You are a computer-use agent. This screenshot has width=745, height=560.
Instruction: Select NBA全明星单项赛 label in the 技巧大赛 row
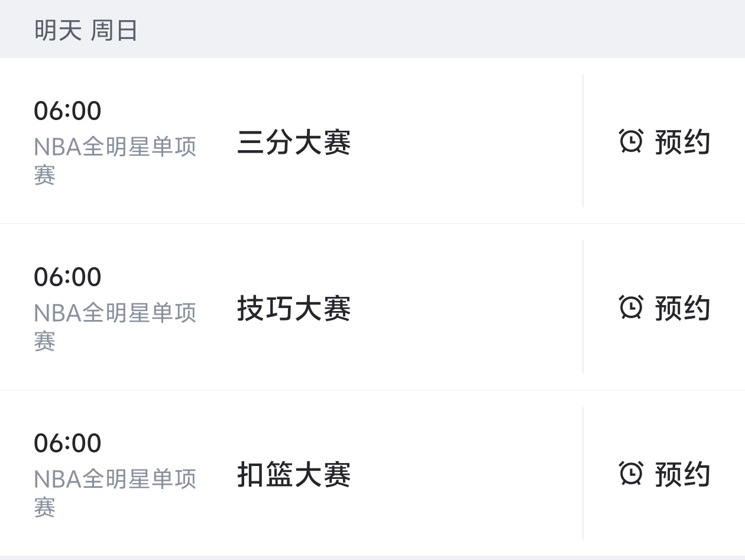pyautogui.click(x=115, y=314)
